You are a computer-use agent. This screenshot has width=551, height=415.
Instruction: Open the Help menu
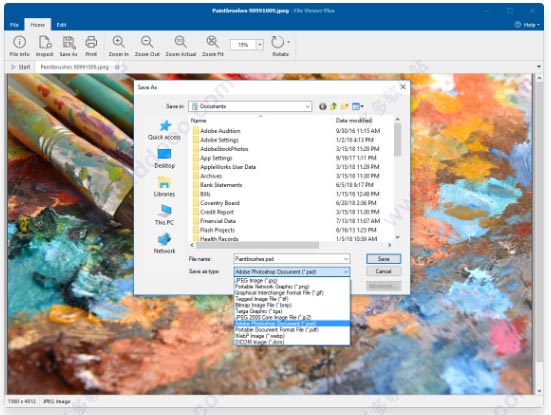click(x=527, y=25)
